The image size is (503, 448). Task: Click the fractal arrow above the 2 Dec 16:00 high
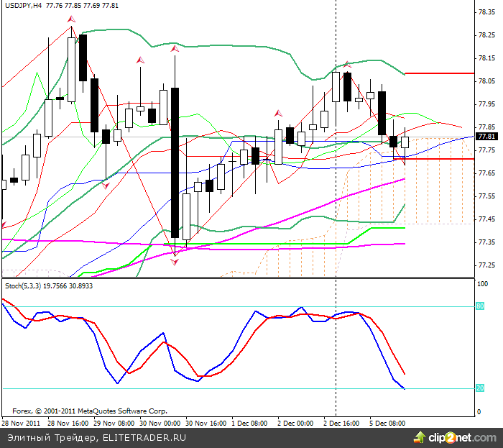click(x=347, y=65)
